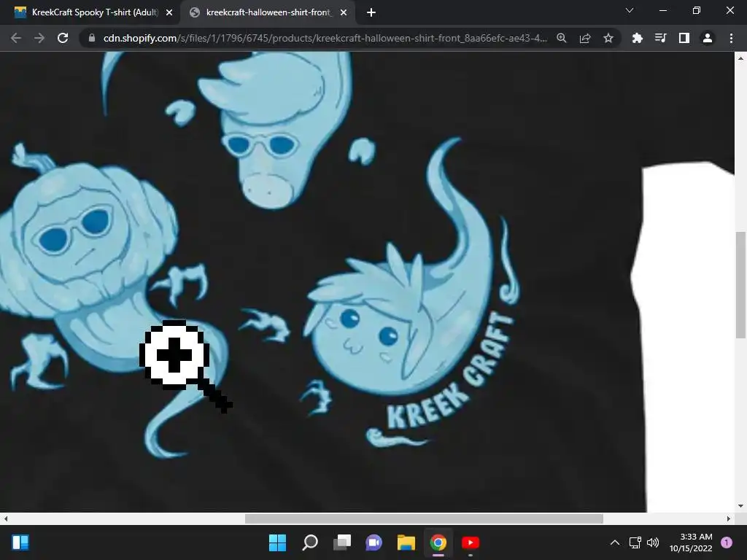
Task: Open clock showing 3:33 AM
Action: pos(691,542)
